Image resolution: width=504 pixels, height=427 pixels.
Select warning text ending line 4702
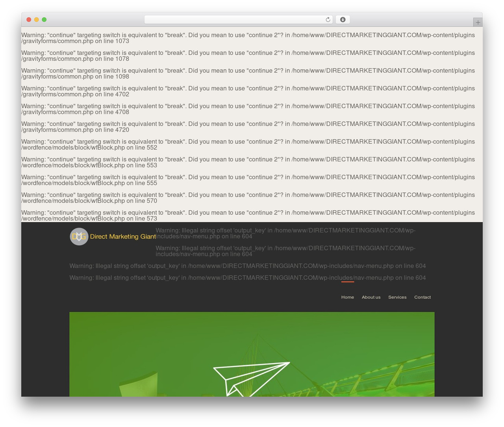point(248,91)
